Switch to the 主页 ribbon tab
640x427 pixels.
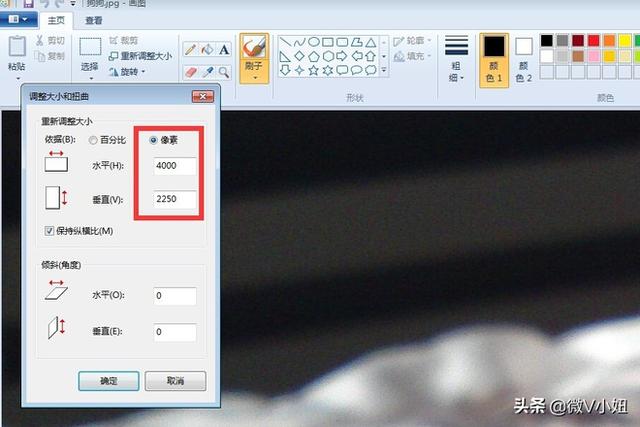(x=58, y=20)
